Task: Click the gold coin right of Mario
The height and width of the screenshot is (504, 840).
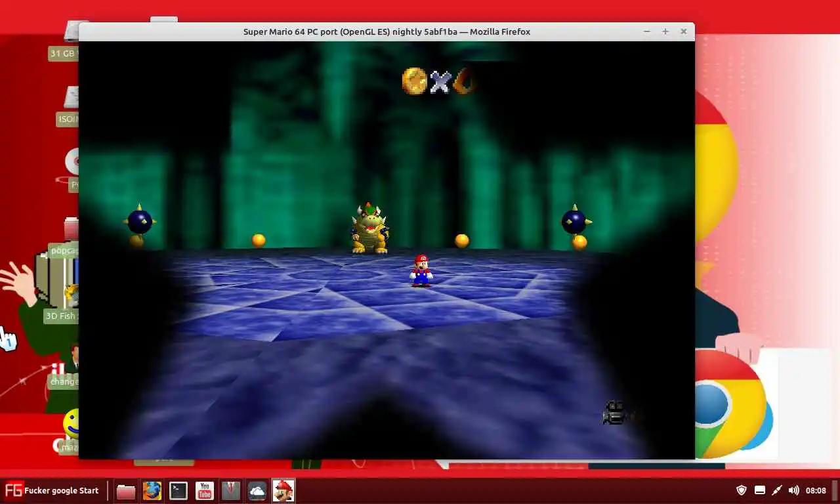Action: click(x=462, y=241)
